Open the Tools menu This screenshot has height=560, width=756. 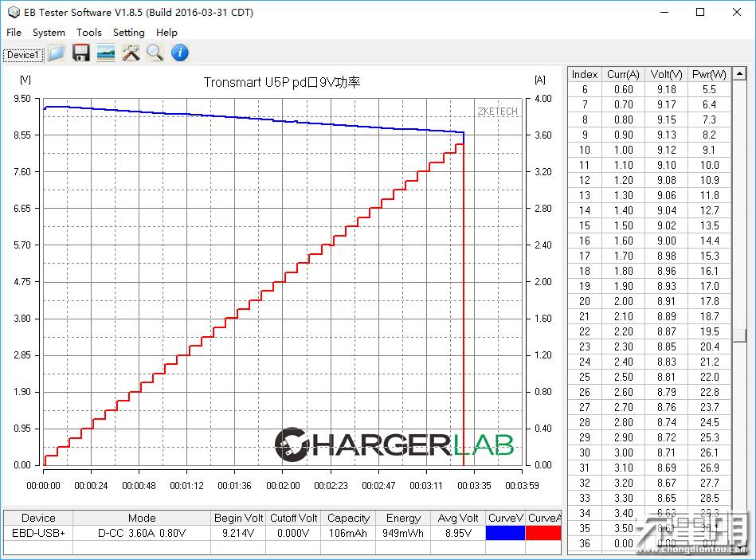tap(89, 33)
